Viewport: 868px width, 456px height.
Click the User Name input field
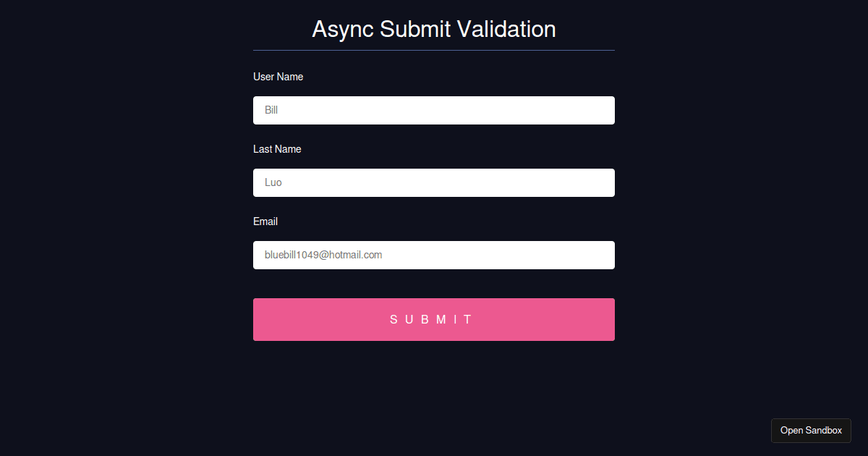pyautogui.click(x=434, y=110)
